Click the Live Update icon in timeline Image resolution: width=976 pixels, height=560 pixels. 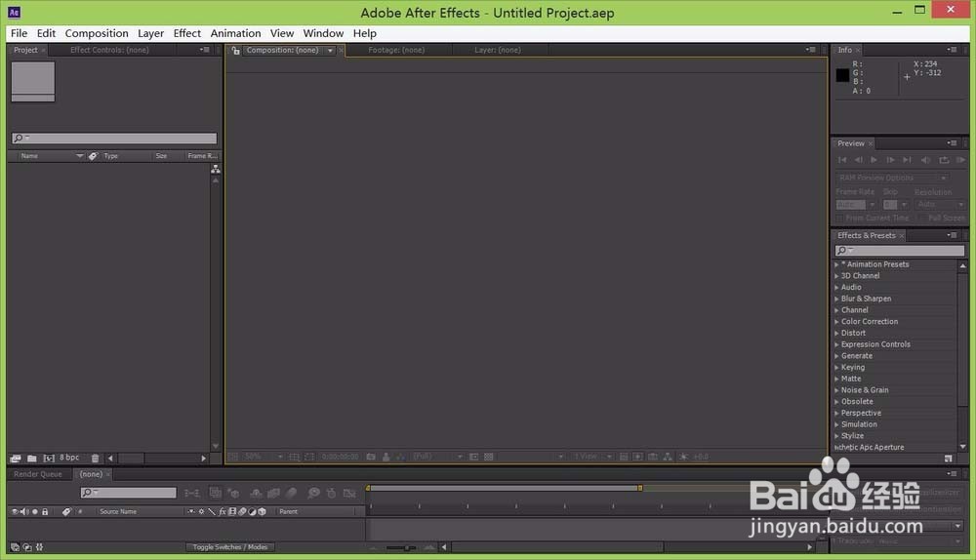click(216, 493)
